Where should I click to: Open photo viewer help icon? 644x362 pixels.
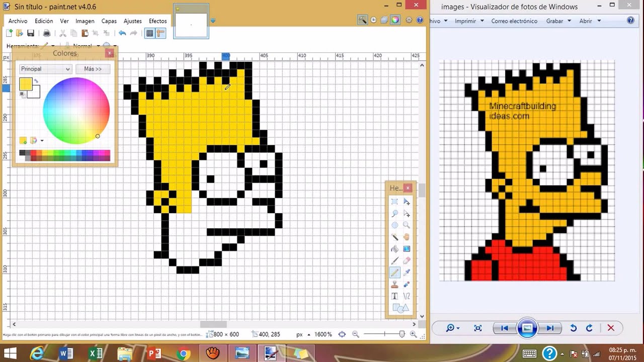(630, 21)
